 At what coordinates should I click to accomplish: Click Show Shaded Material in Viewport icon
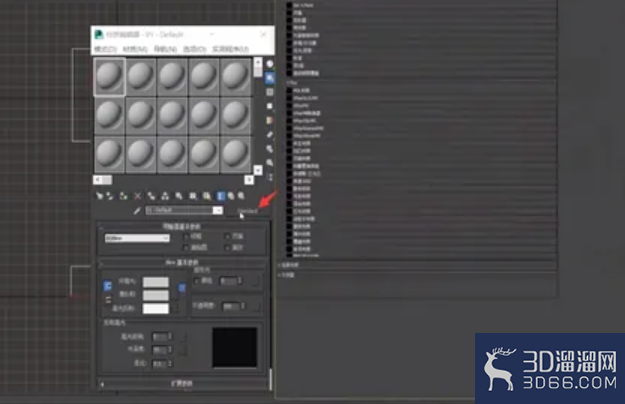click(x=206, y=196)
